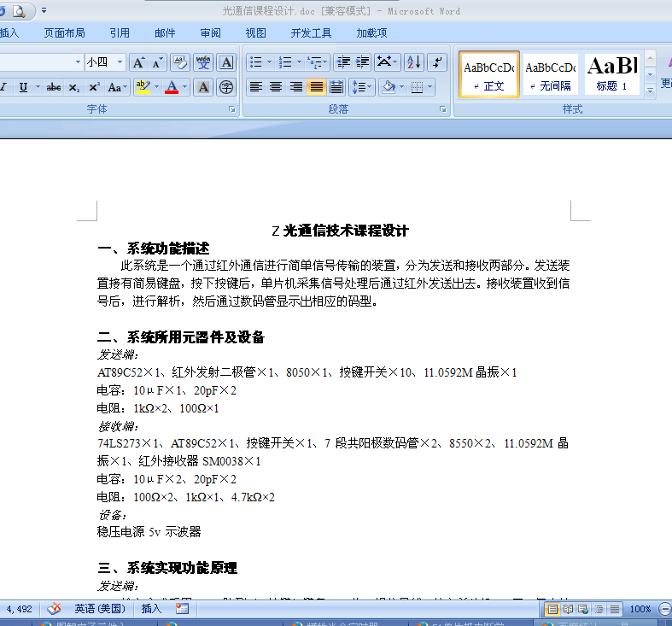Apply distributed alignment
The width and height of the screenshot is (672, 626).
[336, 87]
